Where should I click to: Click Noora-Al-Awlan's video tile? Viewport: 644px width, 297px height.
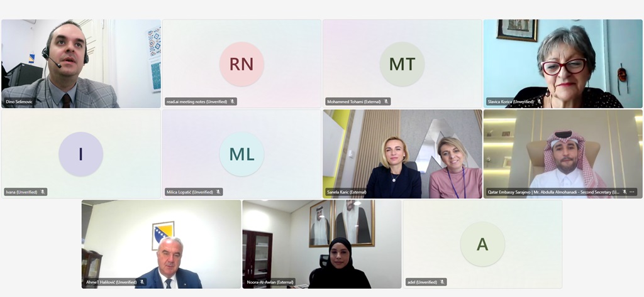pos(322,244)
